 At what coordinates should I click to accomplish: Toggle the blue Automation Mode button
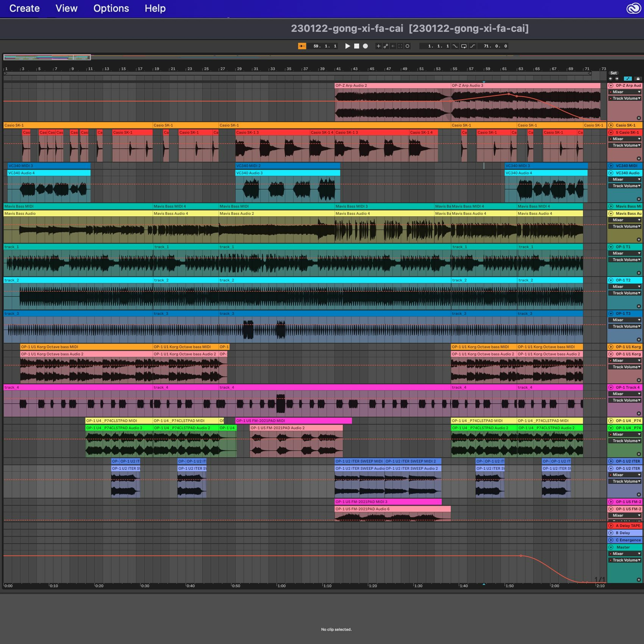point(628,79)
